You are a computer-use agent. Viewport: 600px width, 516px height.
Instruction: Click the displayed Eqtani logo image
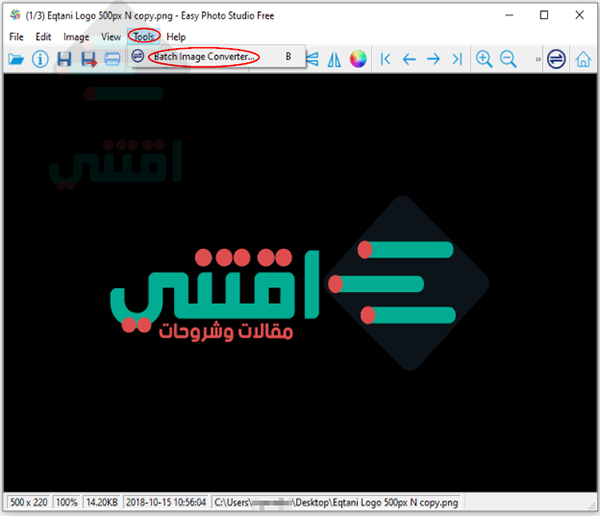coord(300,283)
